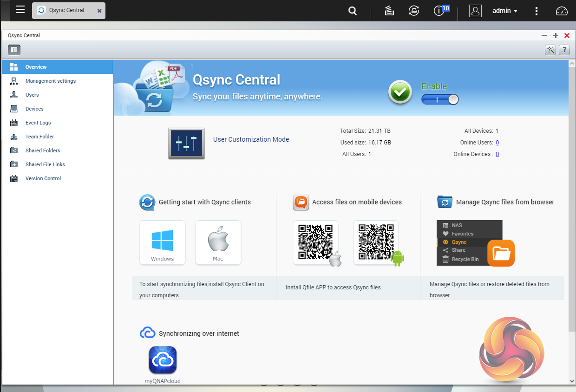The width and height of the screenshot is (576, 392).
Task: Click the scrollbar down arrow
Action: 572,381
